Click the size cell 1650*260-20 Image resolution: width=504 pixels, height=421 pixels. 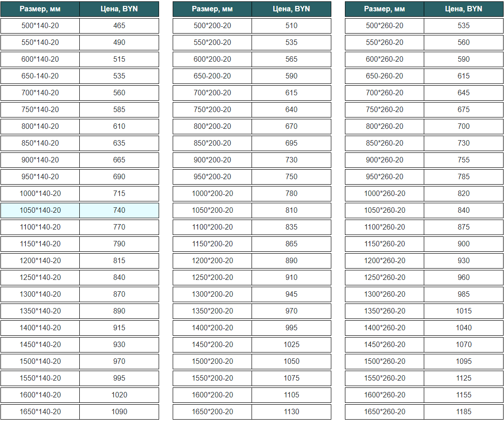point(385,411)
